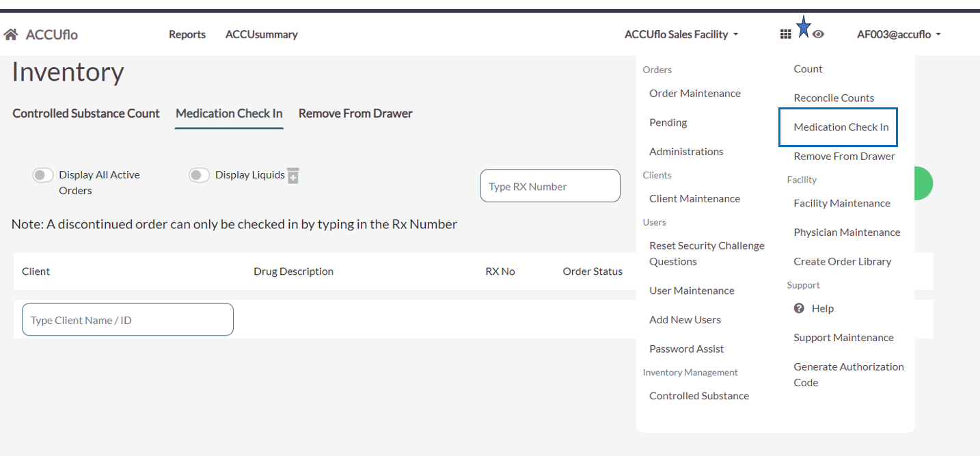Click the Client column header

[x=36, y=271]
